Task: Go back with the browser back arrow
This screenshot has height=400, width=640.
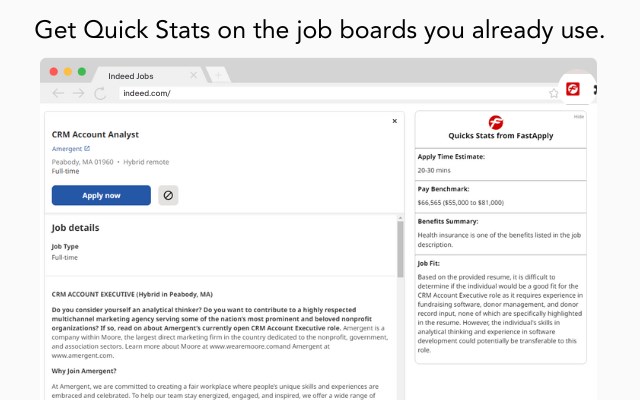Action: click(57, 93)
